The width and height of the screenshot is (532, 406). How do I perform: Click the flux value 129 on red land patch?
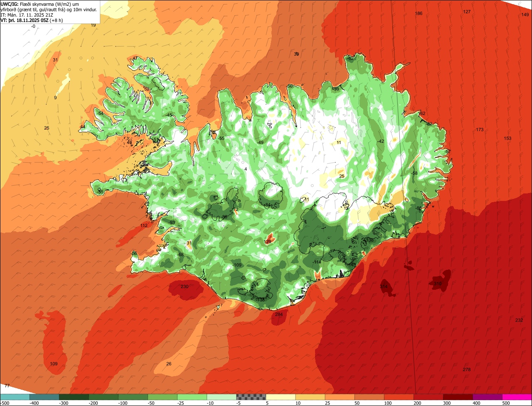pyautogui.click(x=268, y=242)
